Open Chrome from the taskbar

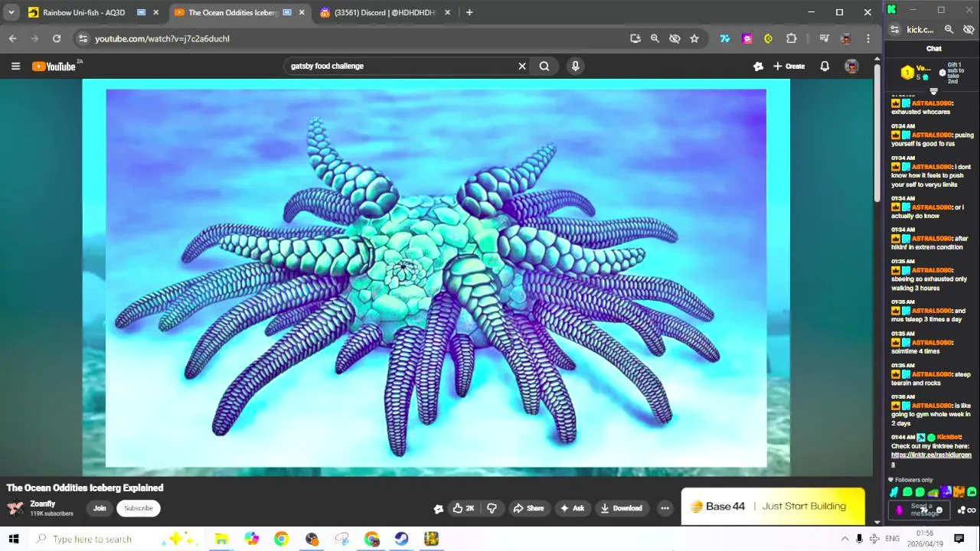point(281,539)
